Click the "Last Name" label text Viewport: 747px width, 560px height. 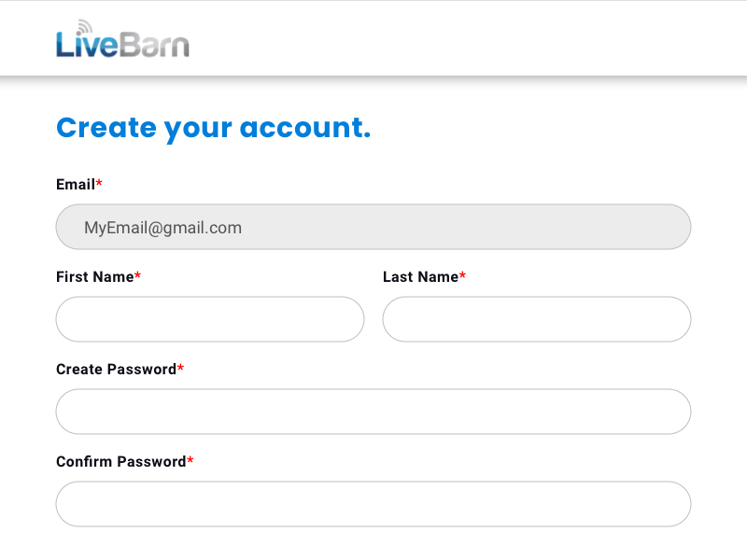(420, 277)
